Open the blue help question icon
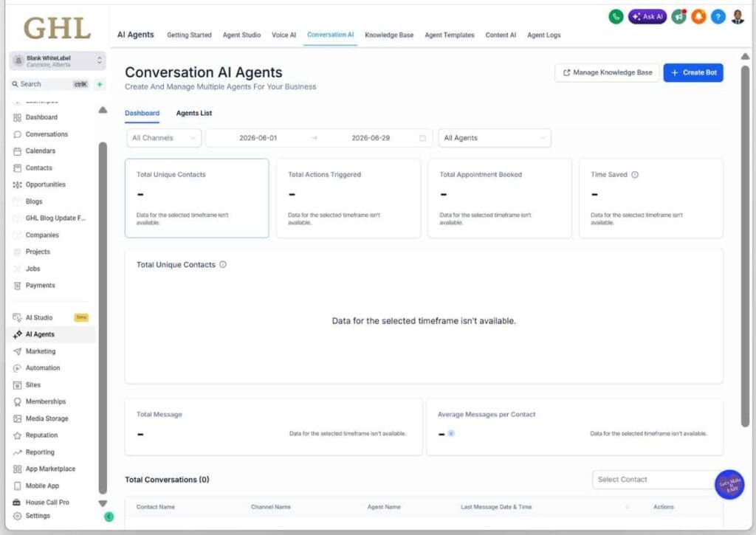The height and width of the screenshot is (535, 756). tap(718, 17)
